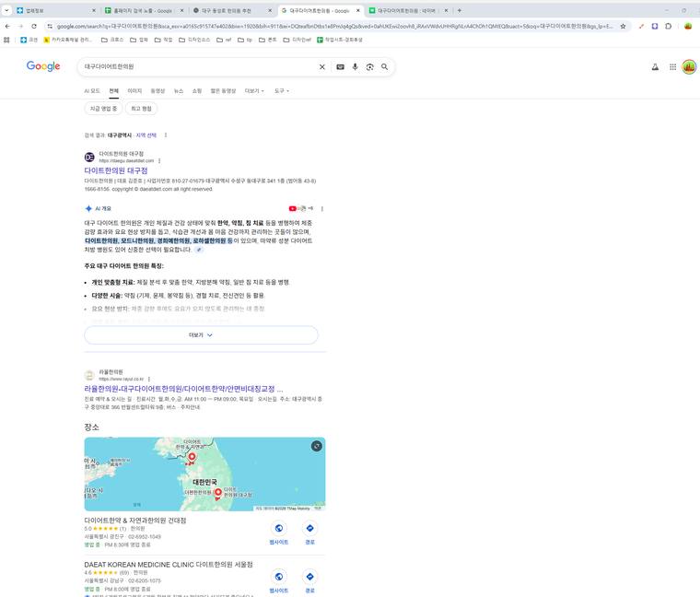Switch to 쇼핑 results tab
Image resolution: width=700 pixels, height=597 pixels.
click(x=197, y=90)
